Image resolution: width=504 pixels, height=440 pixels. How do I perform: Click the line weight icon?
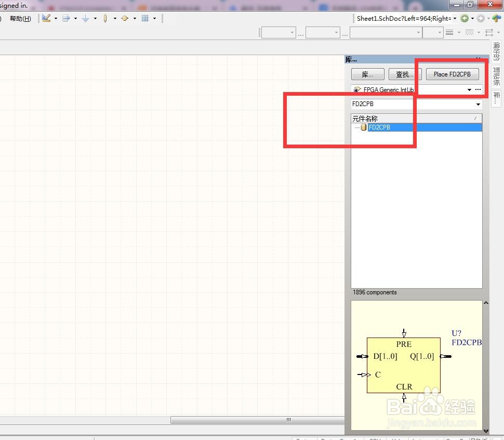[449, 32]
